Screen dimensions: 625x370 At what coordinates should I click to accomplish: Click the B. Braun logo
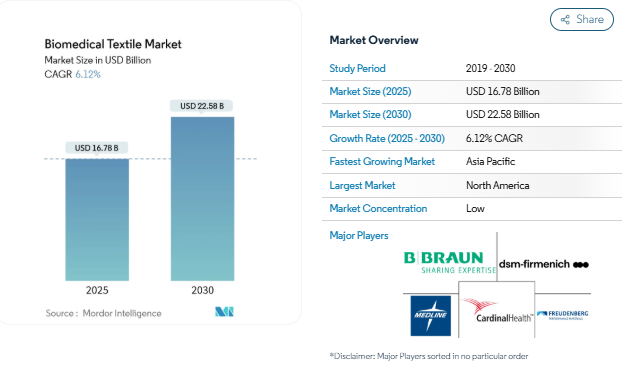tap(450, 262)
